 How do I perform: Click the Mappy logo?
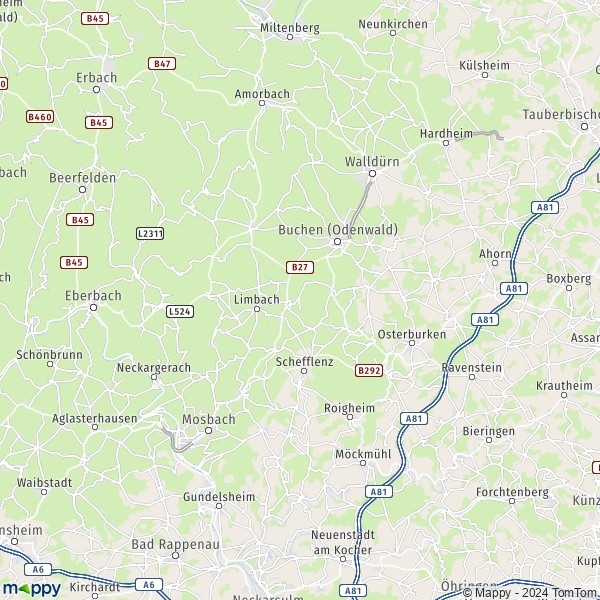32,589
